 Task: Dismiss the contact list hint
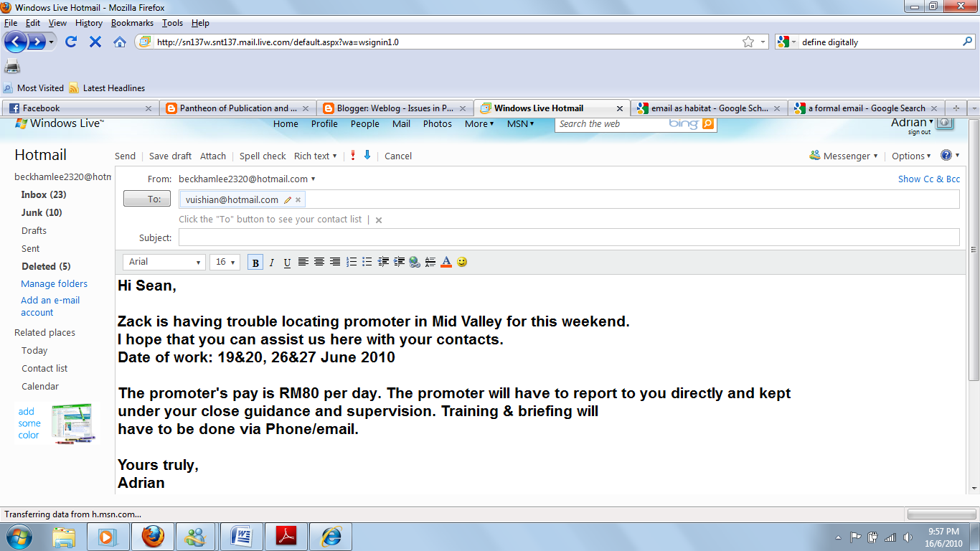pyautogui.click(x=379, y=220)
